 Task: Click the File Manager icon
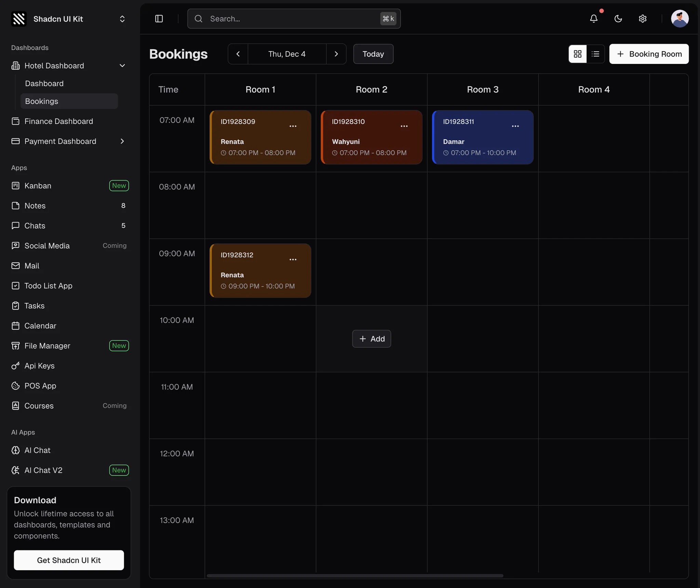15,346
